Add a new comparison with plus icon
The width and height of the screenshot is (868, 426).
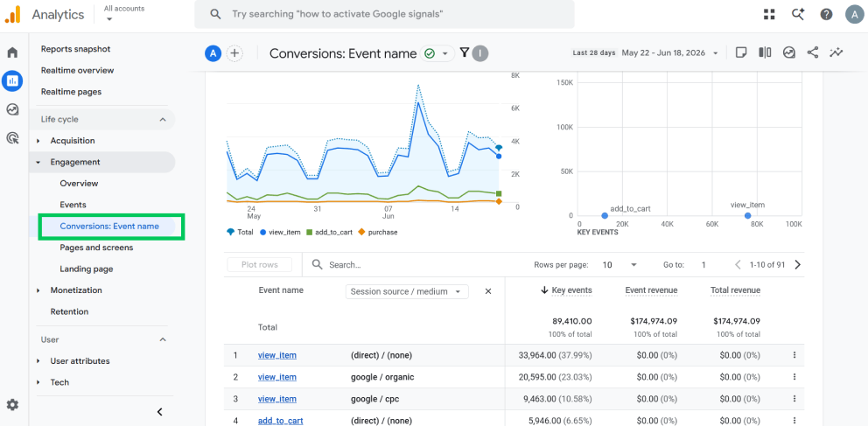(234, 53)
